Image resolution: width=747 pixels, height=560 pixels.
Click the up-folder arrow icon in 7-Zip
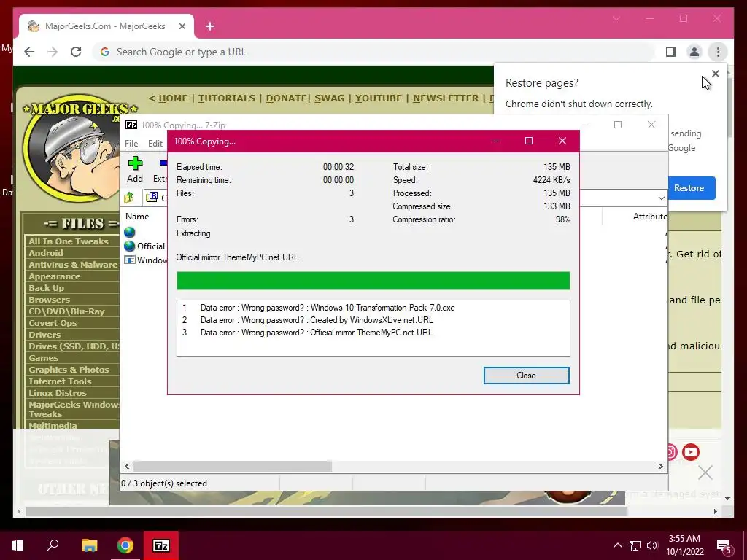tap(129, 197)
